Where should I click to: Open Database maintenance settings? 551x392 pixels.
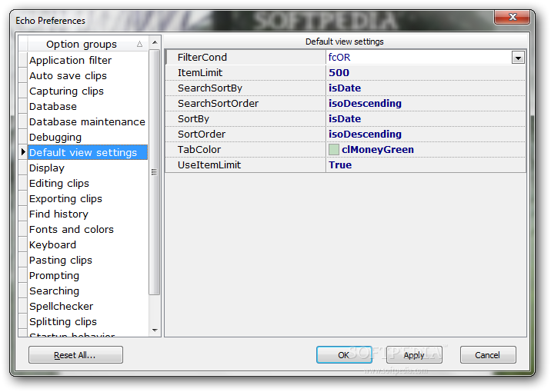(x=87, y=121)
